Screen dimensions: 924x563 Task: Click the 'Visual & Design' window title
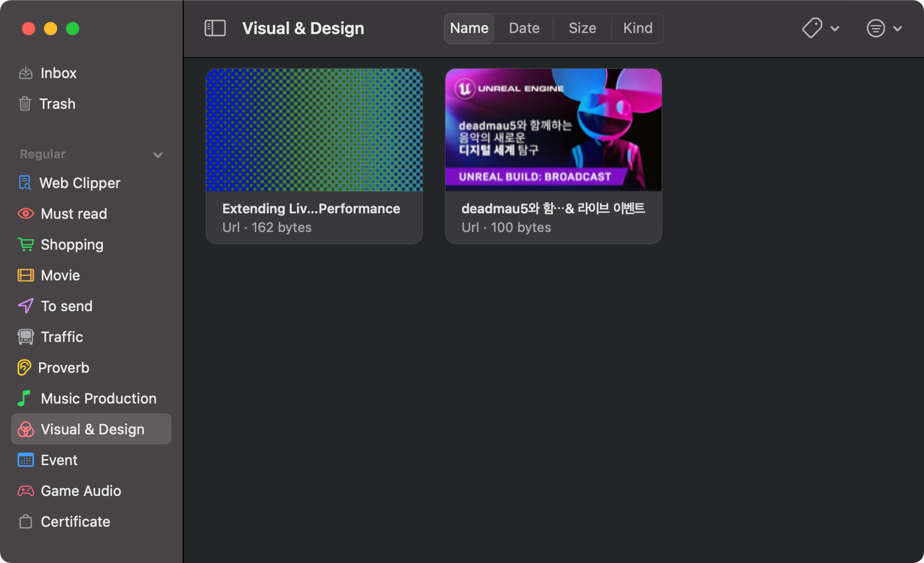tap(303, 29)
